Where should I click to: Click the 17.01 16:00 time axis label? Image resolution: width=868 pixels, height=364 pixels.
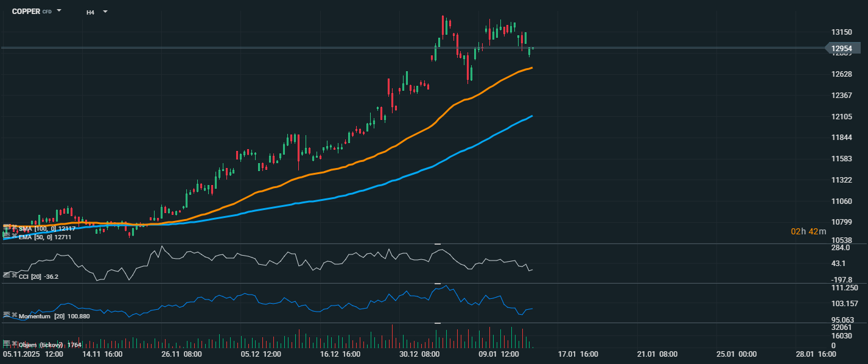[578, 354]
